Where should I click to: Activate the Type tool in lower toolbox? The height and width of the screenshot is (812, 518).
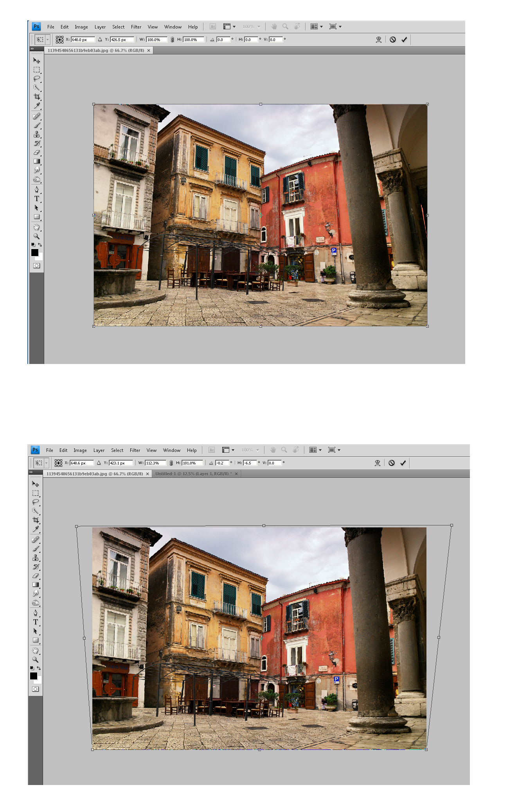point(36,622)
